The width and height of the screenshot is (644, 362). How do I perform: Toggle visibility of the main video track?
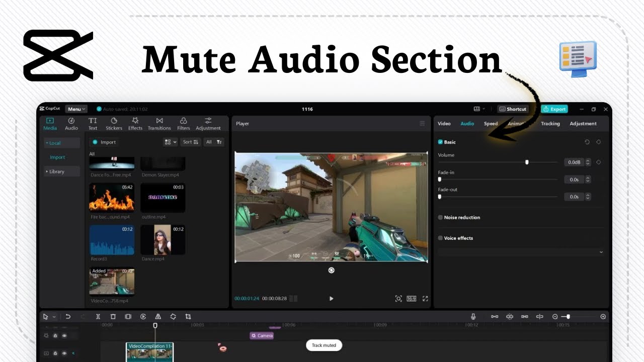[x=64, y=353]
